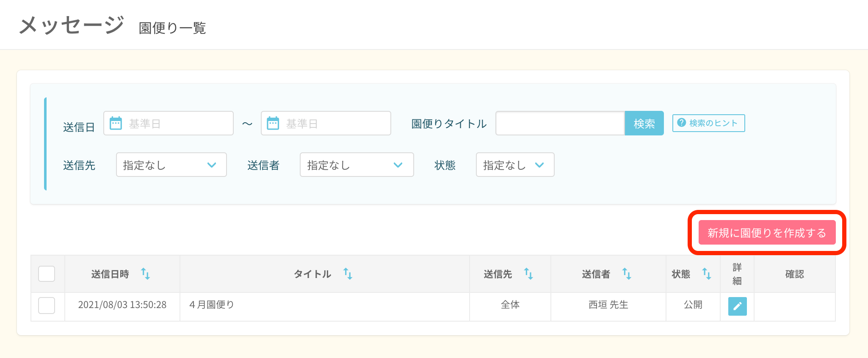Sort by 状態 column arrows
The height and width of the screenshot is (358, 868).
[707, 274]
